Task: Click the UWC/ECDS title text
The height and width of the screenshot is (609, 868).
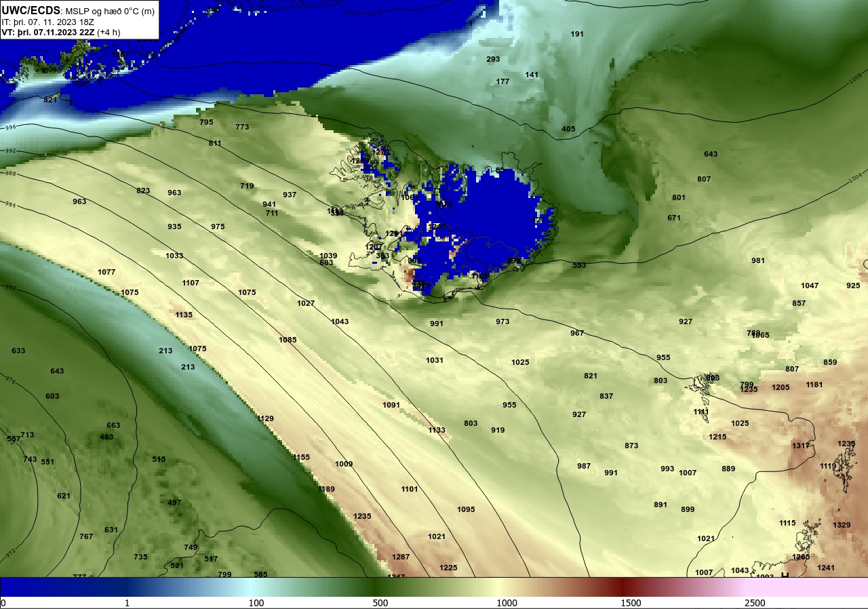Action: pyautogui.click(x=31, y=10)
